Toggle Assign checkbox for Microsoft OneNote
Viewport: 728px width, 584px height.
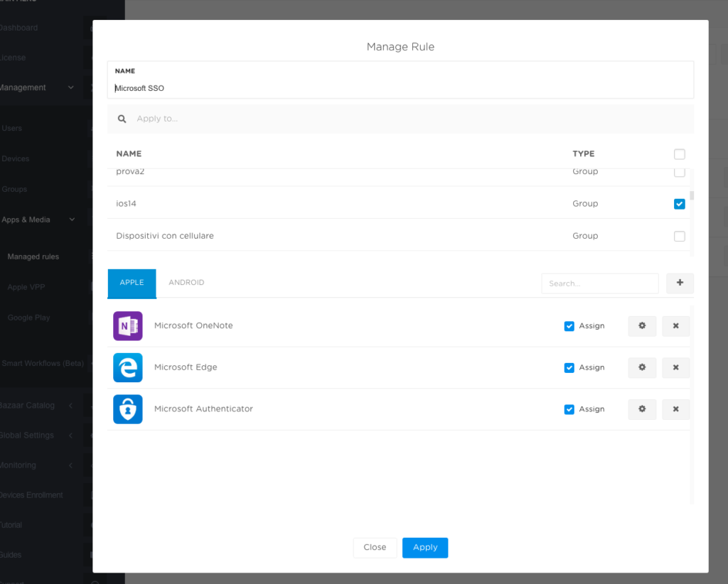pos(569,326)
